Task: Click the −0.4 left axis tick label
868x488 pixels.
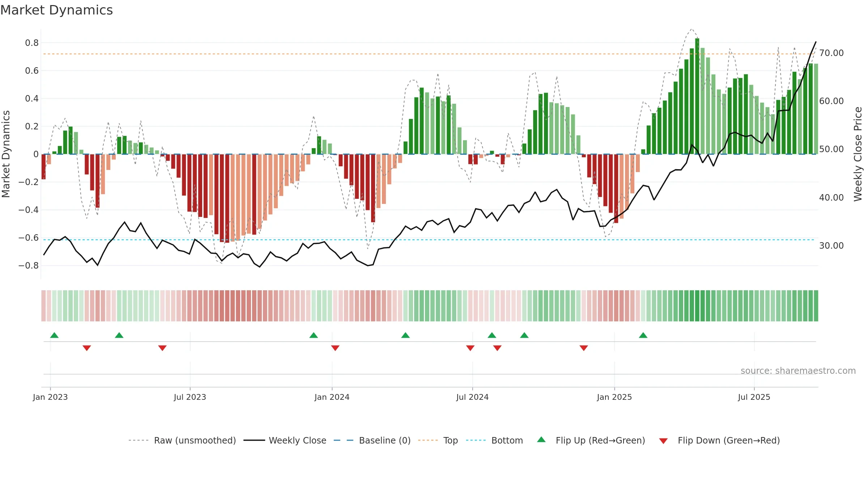Action: (29, 210)
